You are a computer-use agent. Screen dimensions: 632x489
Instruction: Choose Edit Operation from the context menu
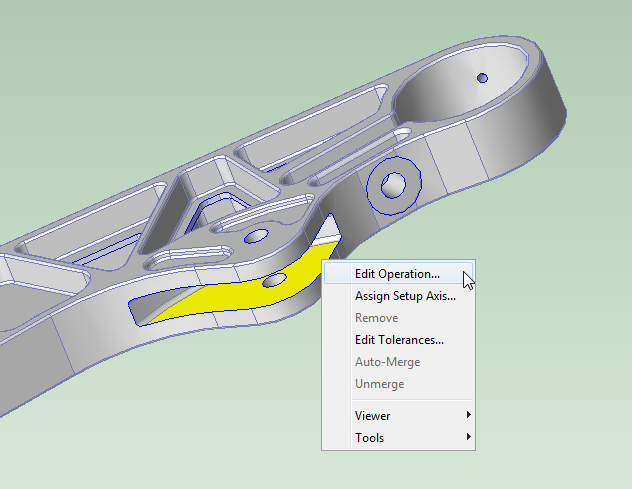397,273
